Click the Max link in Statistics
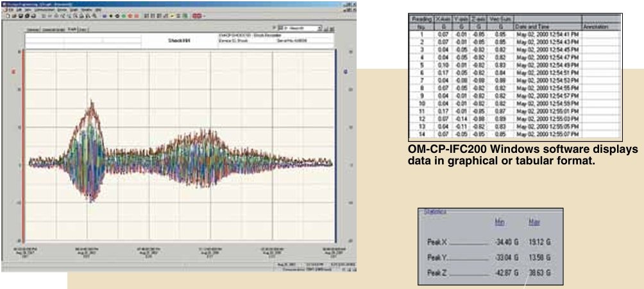This screenshot has height=289, width=644. point(534,222)
